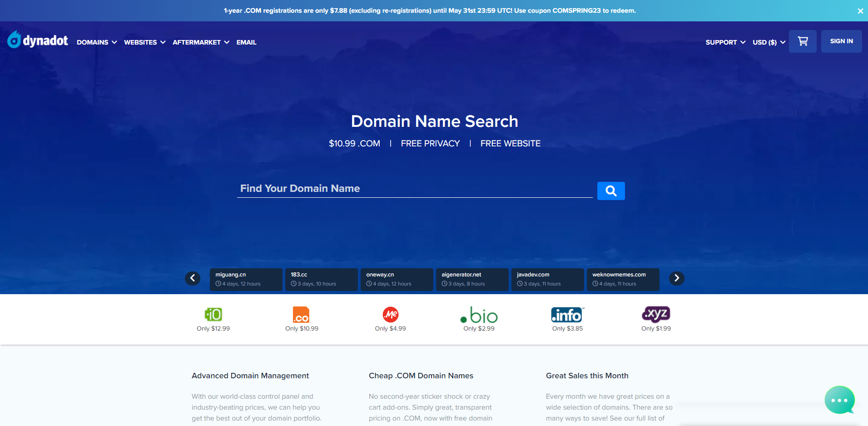
Task: Click the Domain Name Search title
Action: [434, 121]
